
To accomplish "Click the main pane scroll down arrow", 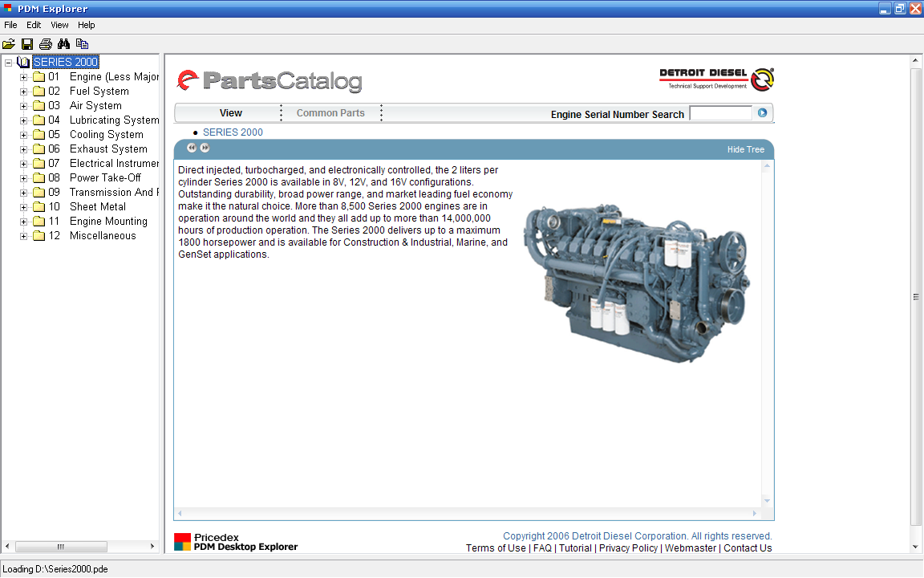I will pos(915,547).
